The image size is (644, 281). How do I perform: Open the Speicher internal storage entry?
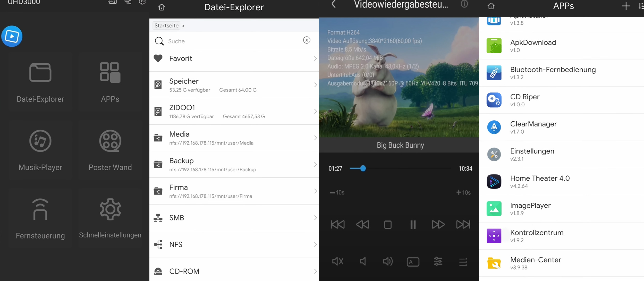coord(234,85)
